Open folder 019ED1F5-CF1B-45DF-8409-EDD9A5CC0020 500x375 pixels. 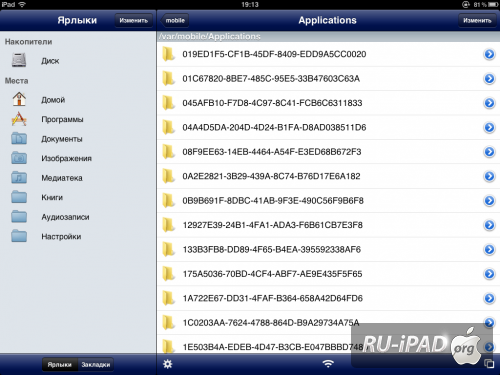pos(328,54)
